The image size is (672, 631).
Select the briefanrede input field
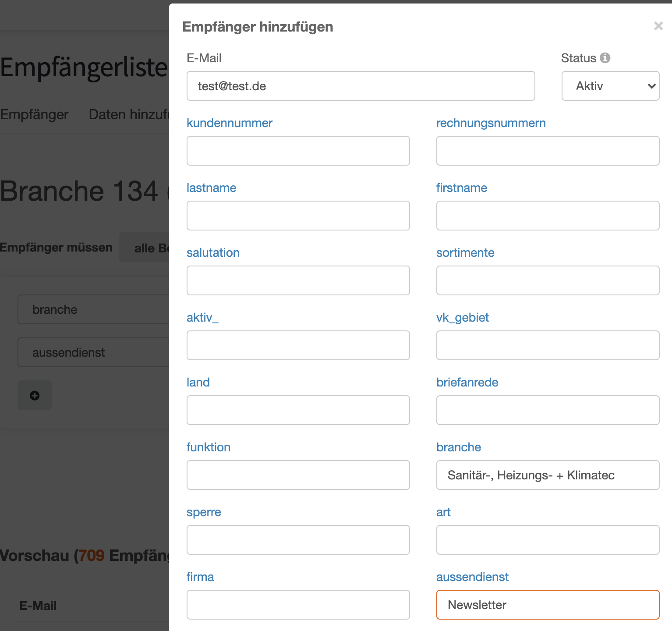click(x=548, y=410)
